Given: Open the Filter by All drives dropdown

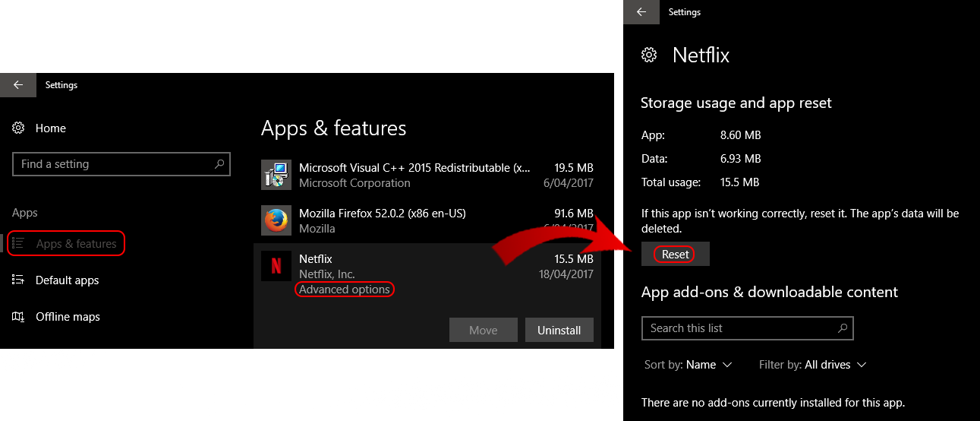Looking at the screenshot, I should pyautogui.click(x=813, y=365).
